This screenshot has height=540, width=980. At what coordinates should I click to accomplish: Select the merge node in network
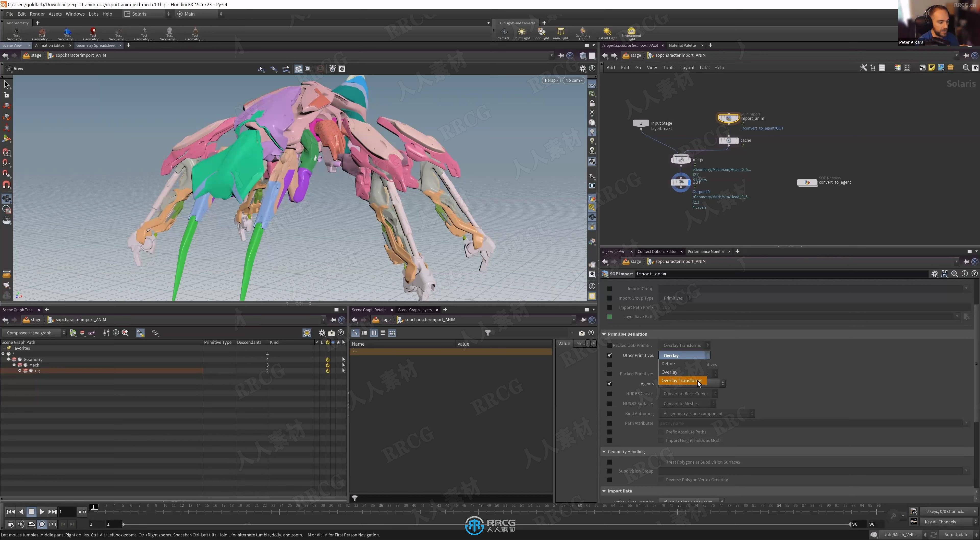[681, 160]
